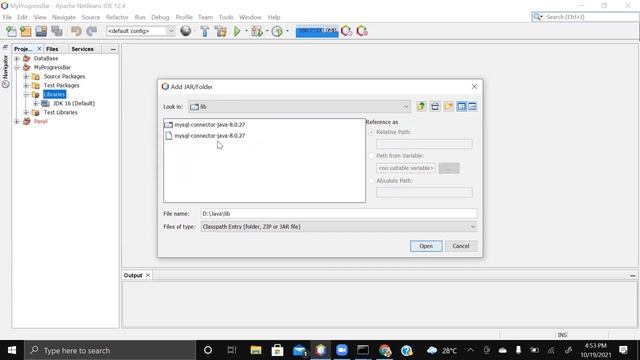Click the last profiler icon in toolbar
Image resolution: width=640 pixels, height=360 pixels.
pos(362,31)
